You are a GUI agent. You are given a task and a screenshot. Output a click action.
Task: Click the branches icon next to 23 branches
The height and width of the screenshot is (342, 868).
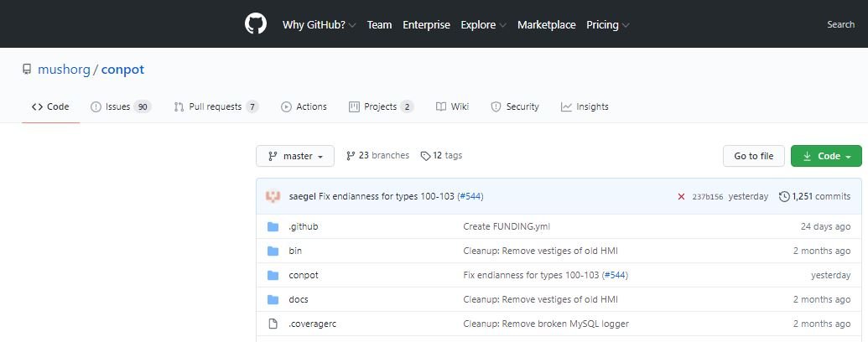[x=351, y=156]
